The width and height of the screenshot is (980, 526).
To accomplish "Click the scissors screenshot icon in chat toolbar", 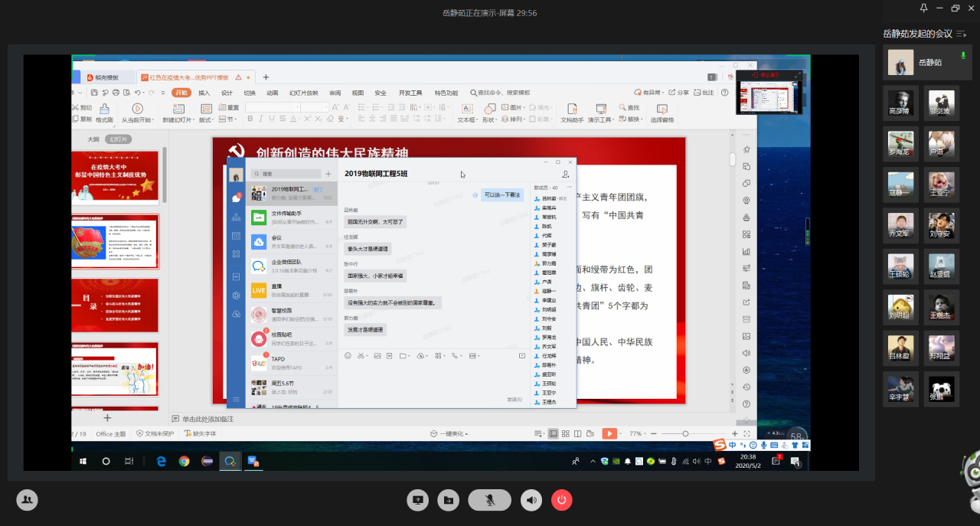I will [361, 355].
